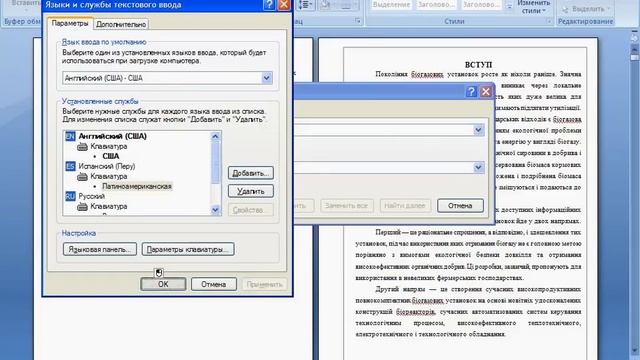
Task: Confirm with OK in the language dialog
Action: 163,284
